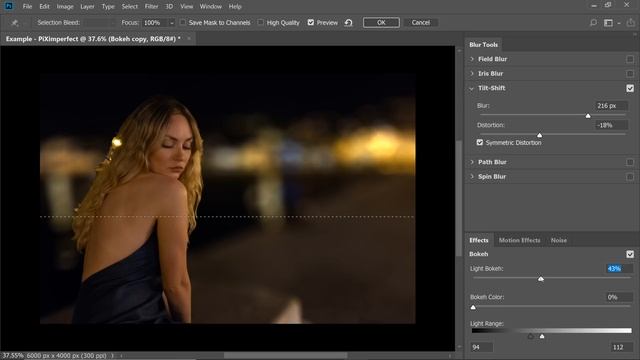This screenshot has width=640, height=360.
Task: Adjust the Distortion slider handle
Action: tap(540, 135)
